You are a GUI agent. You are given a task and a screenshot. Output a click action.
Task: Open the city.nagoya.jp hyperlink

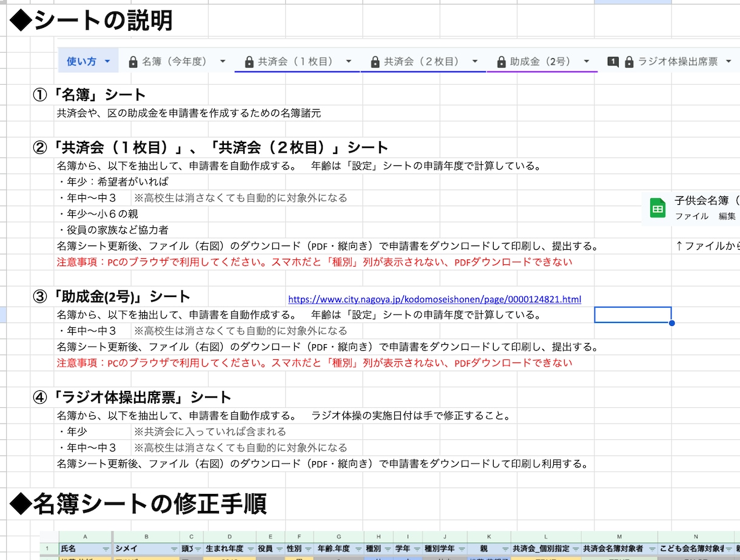click(434, 299)
